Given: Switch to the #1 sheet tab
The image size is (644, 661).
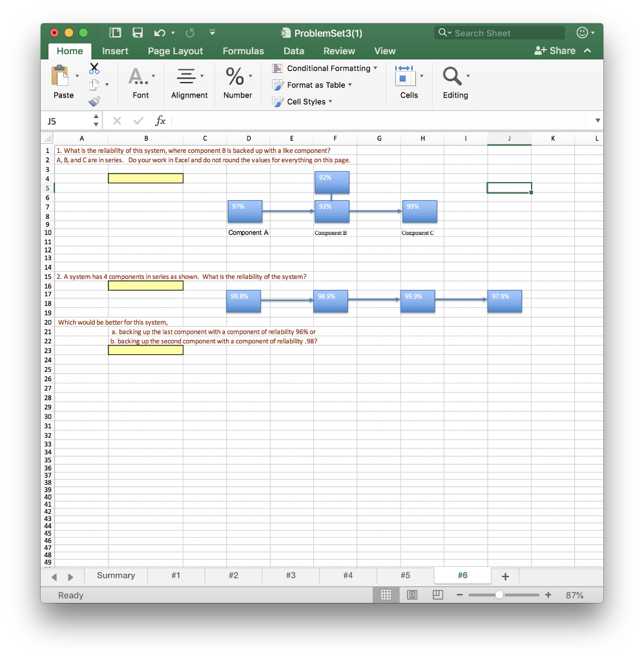Looking at the screenshot, I should 176,575.
